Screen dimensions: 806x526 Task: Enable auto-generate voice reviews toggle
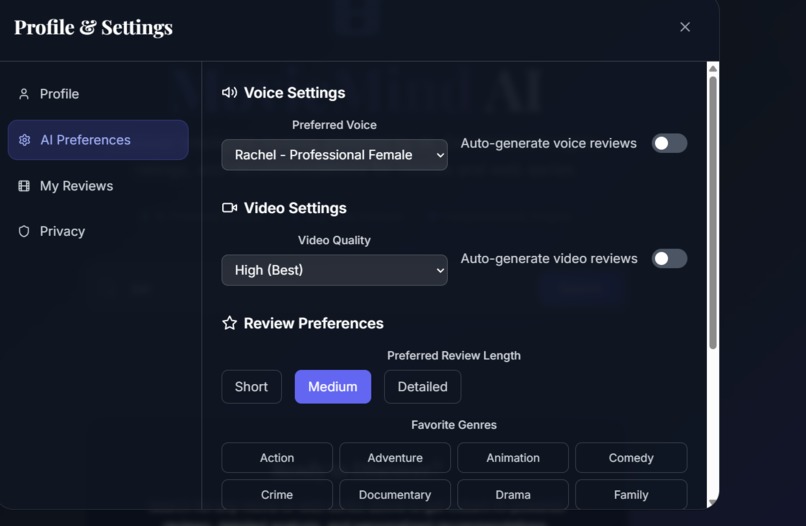pyautogui.click(x=669, y=143)
